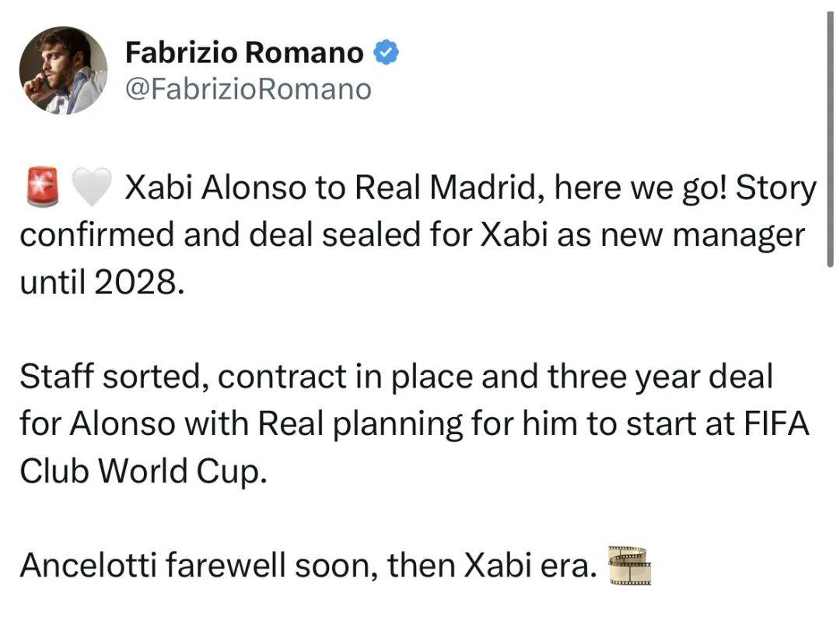Click the "Xabi era." closing text
Viewport: 840px width, 631px height.
point(530,565)
